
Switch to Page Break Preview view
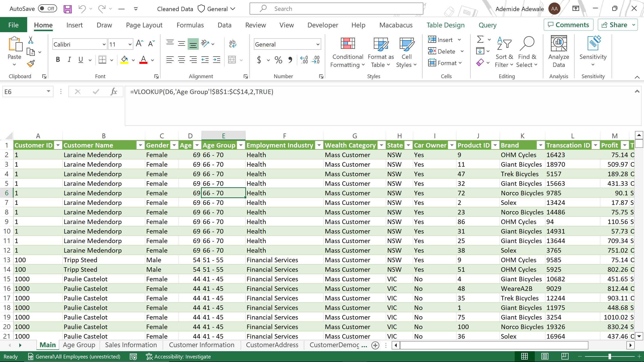click(x=565, y=356)
